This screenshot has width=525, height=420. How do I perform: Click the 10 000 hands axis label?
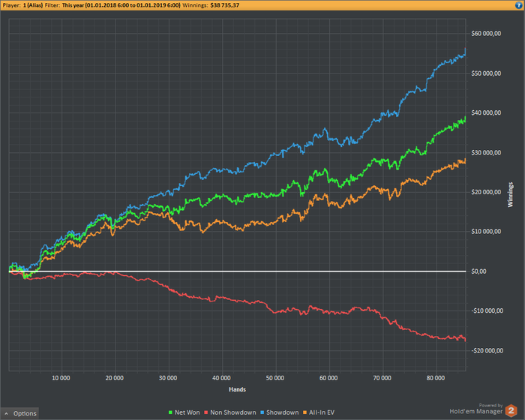61,378
